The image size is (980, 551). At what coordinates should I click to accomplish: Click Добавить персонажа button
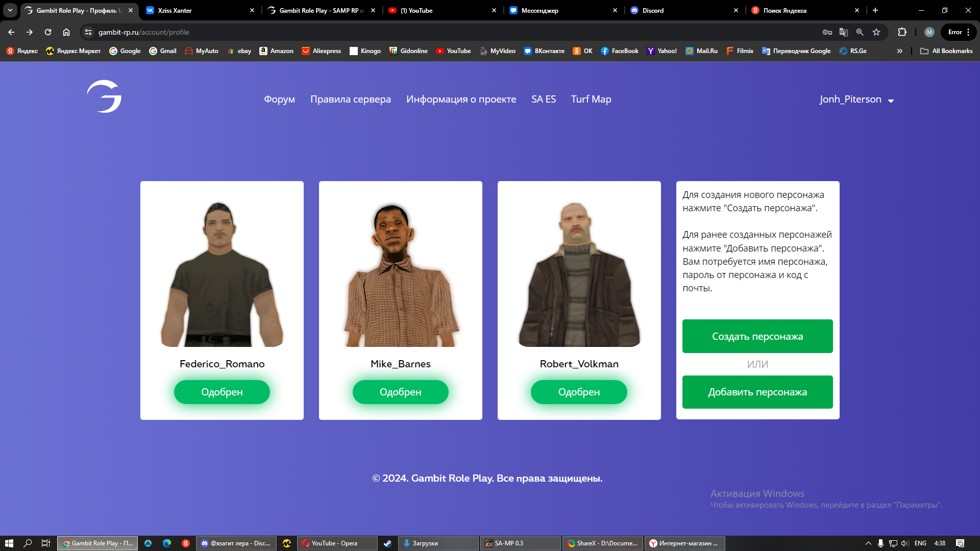pos(757,392)
